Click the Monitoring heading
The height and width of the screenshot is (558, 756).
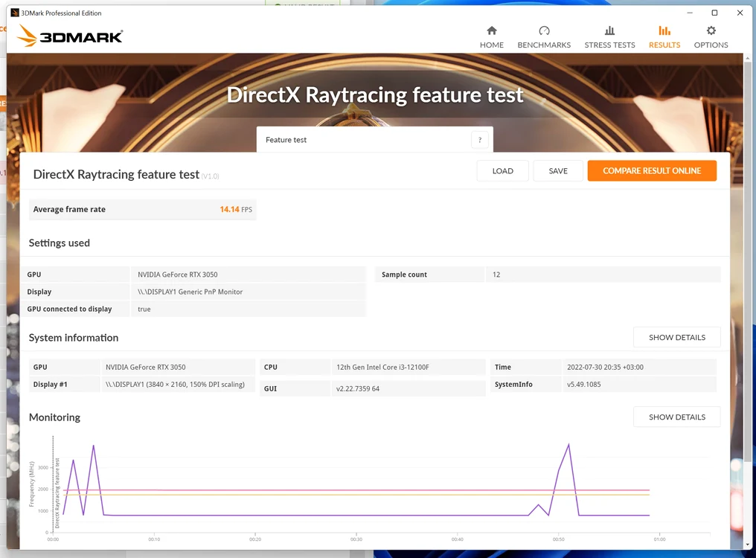point(54,417)
